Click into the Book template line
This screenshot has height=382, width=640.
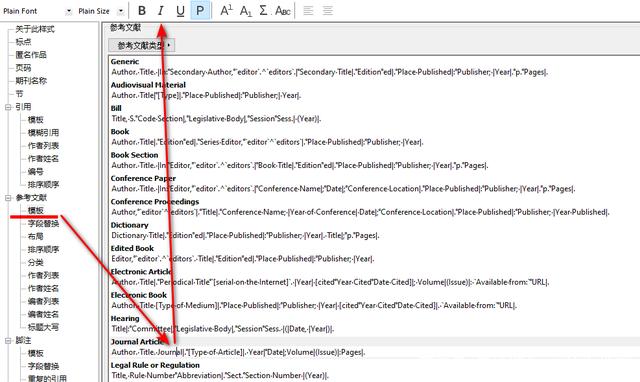pos(267,142)
